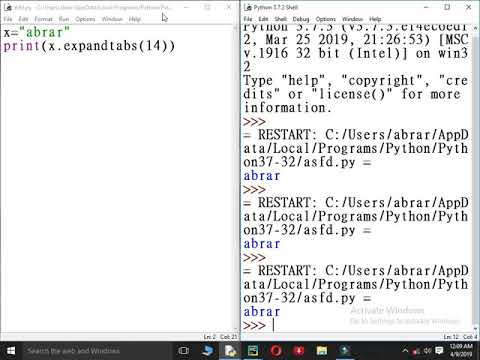Open Help menu in the editor window
This screenshot has width=480, height=360.
tap(135, 19)
